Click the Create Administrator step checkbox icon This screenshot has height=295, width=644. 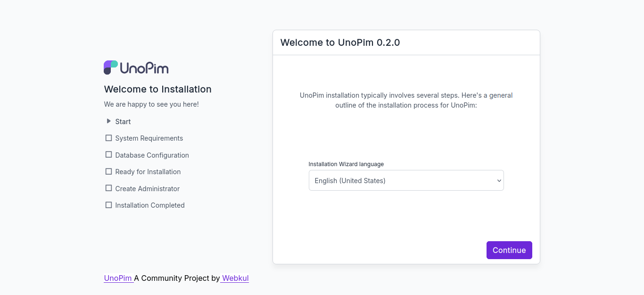pos(109,188)
